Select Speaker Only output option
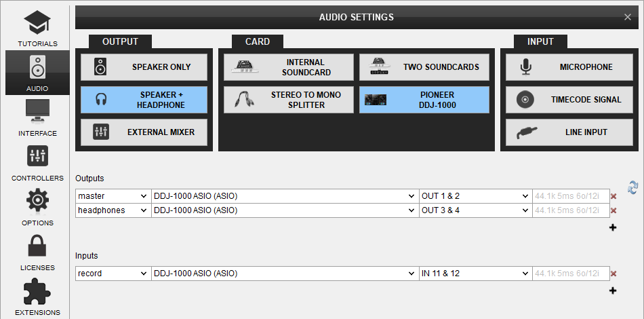 (x=144, y=67)
